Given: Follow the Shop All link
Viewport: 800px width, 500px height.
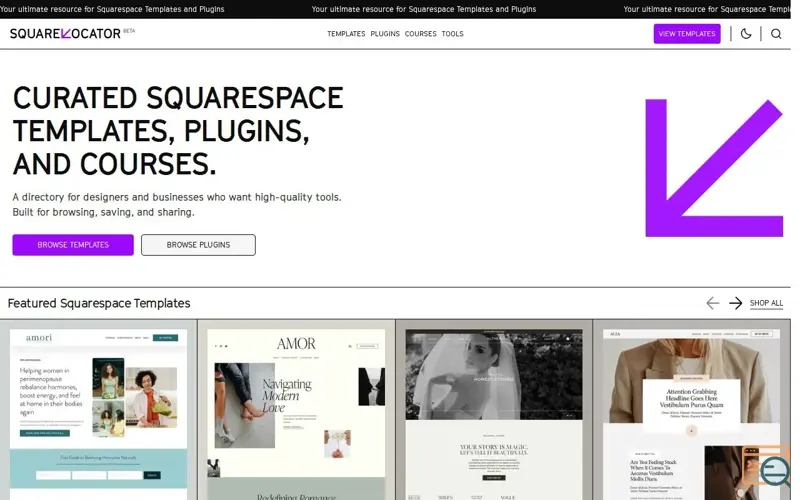Looking at the screenshot, I should [766, 303].
